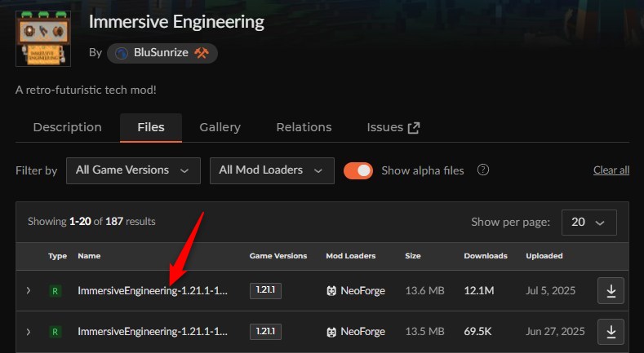The width and height of the screenshot is (644, 353).
Task: Click the help icon beside Show alpha files
Action: 483,170
